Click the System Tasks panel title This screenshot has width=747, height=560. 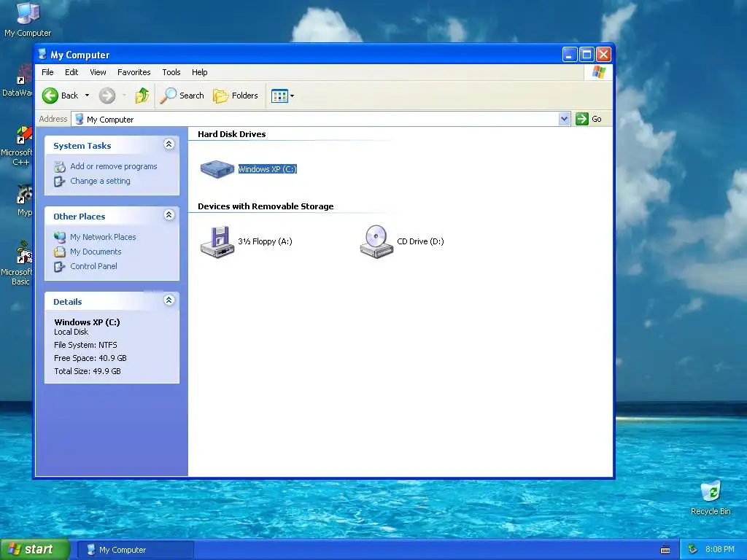[x=82, y=146]
